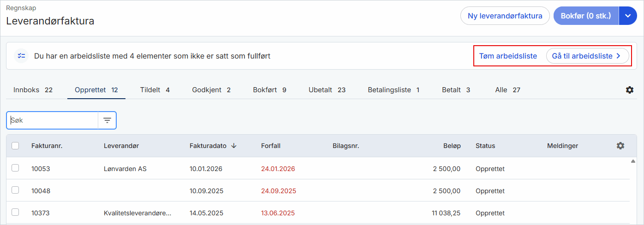Click Gå til arbeidsliste button
Image resolution: width=644 pixels, height=225 pixels.
(587, 56)
